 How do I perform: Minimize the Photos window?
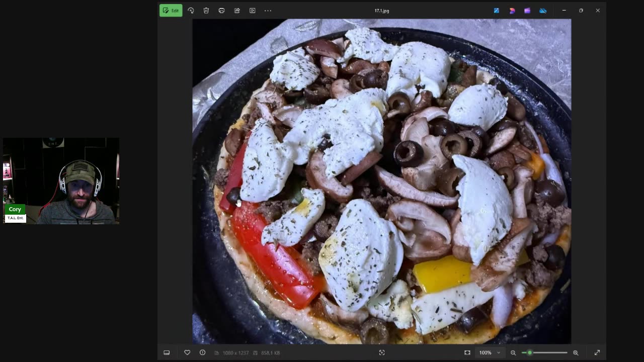[x=564, y=11]
